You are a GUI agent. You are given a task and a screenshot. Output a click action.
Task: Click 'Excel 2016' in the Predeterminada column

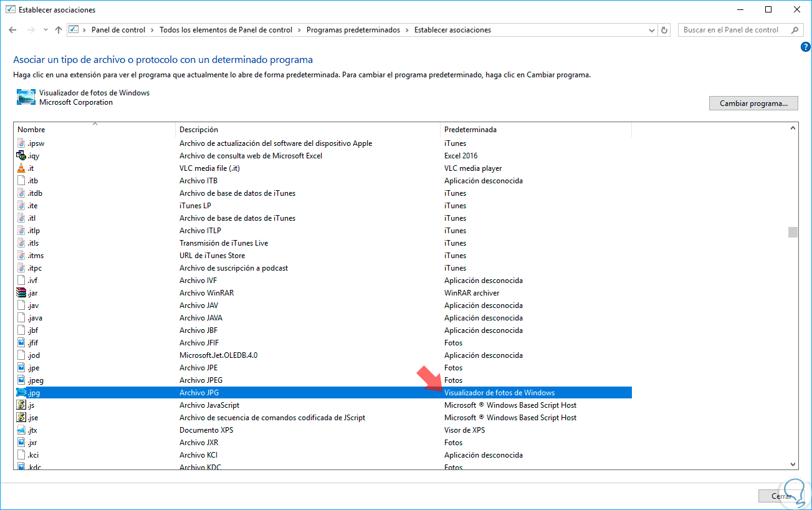click(461, 156)
